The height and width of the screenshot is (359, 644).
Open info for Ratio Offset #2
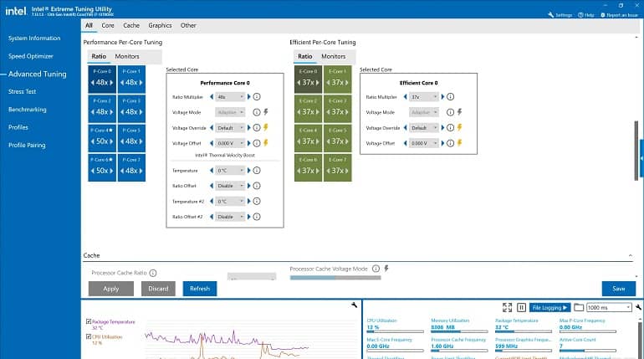click(x=257, y=217)
